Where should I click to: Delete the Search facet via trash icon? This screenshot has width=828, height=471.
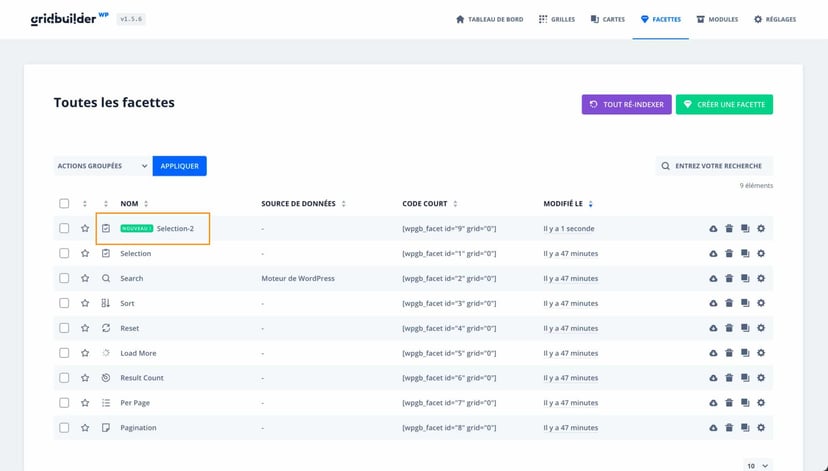(x=729, y=279)
